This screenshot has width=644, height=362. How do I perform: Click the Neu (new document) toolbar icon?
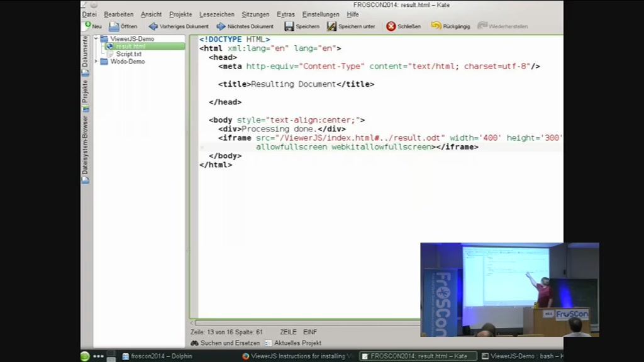(x=87, y=26)
